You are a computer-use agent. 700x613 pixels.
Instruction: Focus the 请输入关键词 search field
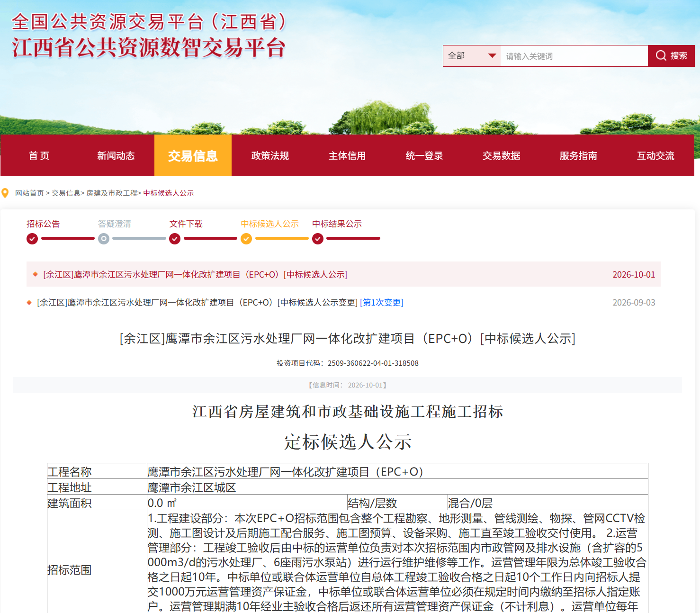point(574,56)
